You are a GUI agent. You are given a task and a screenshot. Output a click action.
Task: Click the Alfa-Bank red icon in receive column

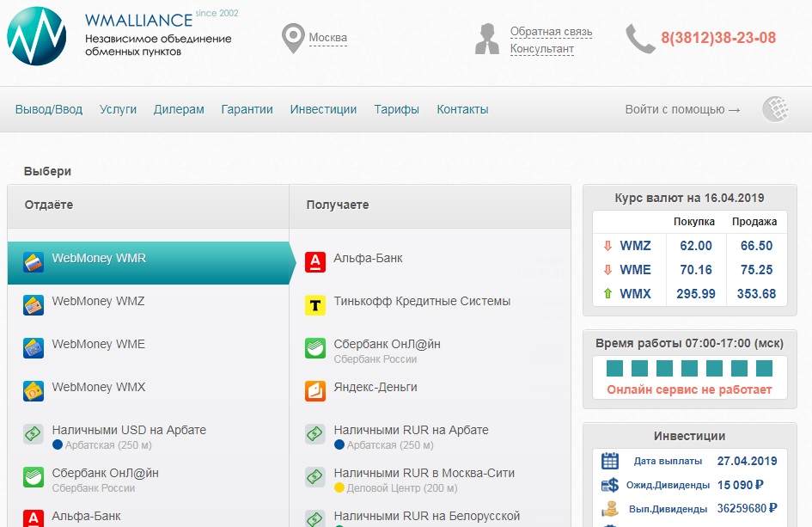coord(315,261)
